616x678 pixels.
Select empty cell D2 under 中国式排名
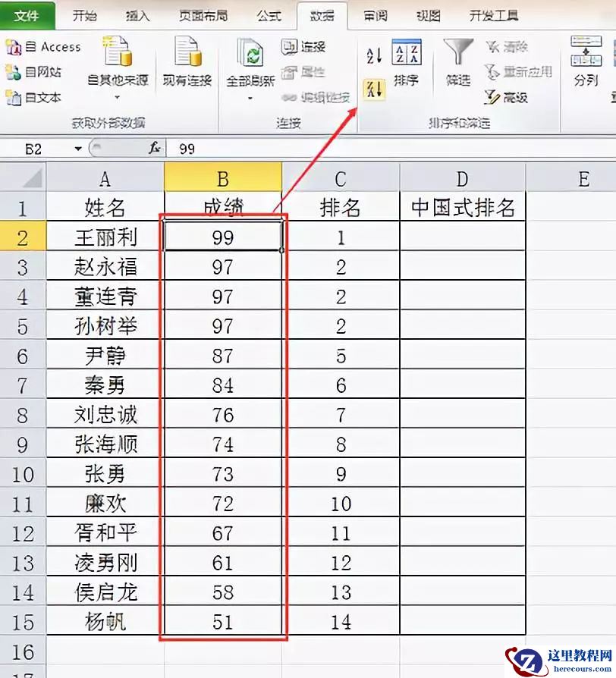463,236
